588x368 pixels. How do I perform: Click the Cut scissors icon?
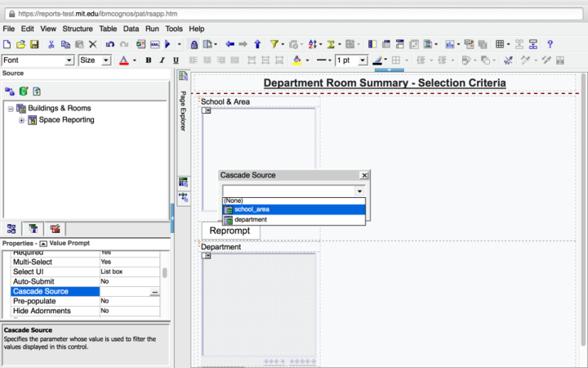51,44
